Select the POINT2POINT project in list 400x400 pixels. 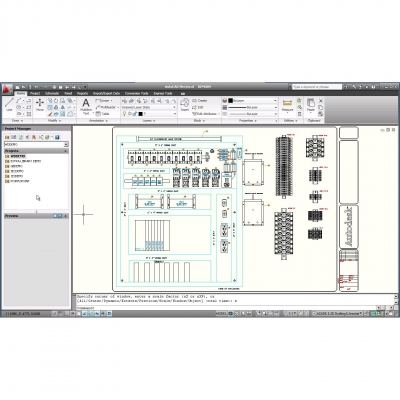pyautogui.click(x=18, y=181)
